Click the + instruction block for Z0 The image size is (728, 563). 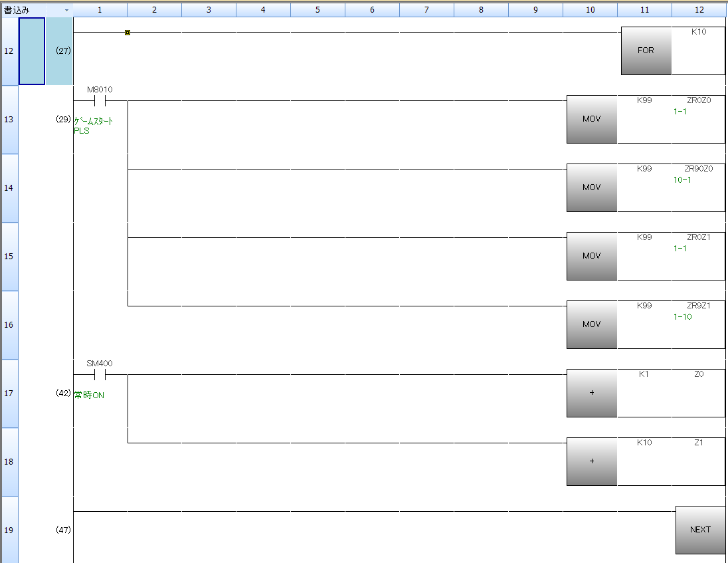[x=591, y=393]
